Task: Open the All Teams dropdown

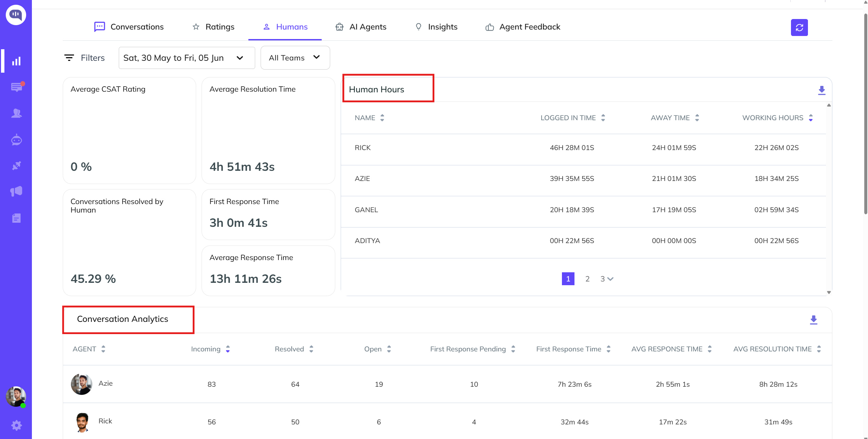Action: (x=295, y=58)
